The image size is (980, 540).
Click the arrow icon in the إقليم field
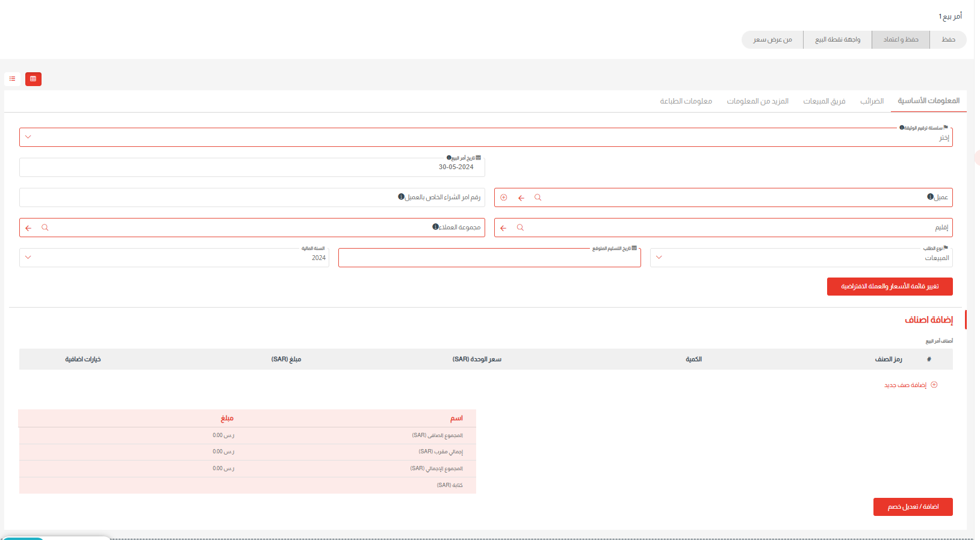click(x=503, y=228)
